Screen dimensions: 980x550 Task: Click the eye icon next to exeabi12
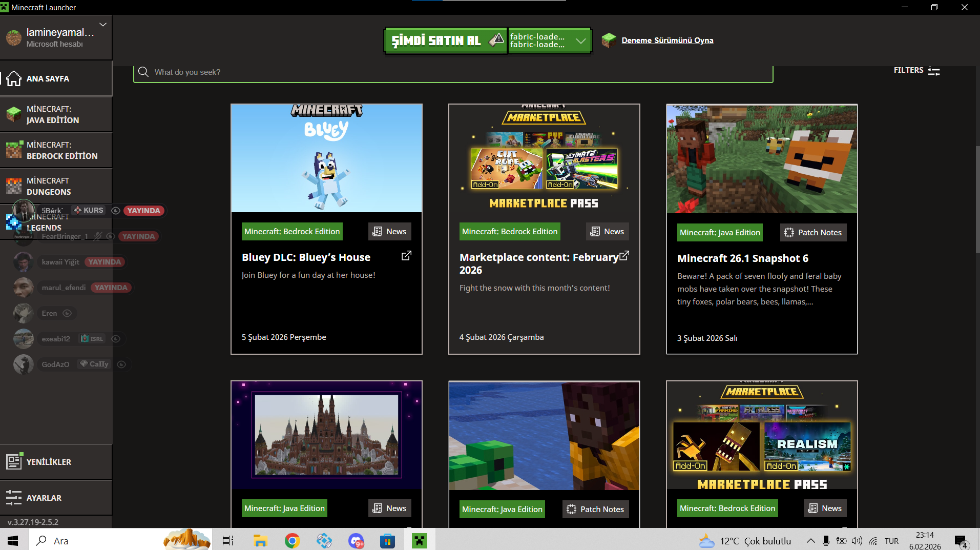[x=116, y=339]
